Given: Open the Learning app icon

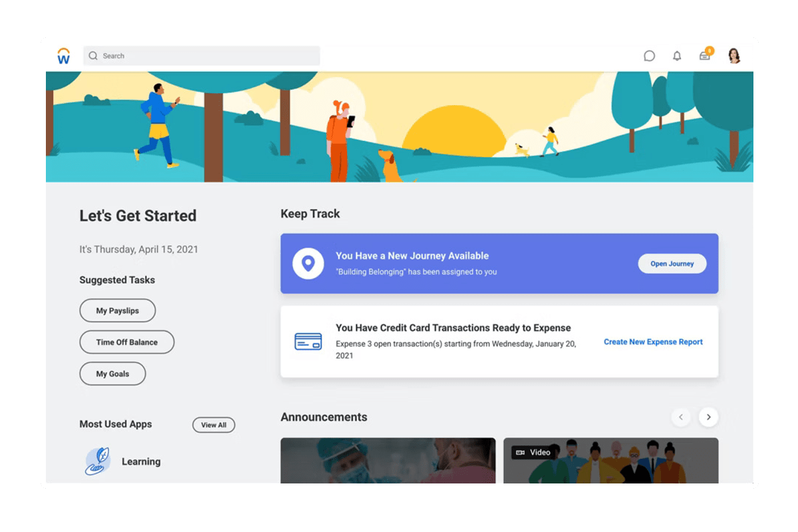Looking at the screenshot, I should click(98, 462).
